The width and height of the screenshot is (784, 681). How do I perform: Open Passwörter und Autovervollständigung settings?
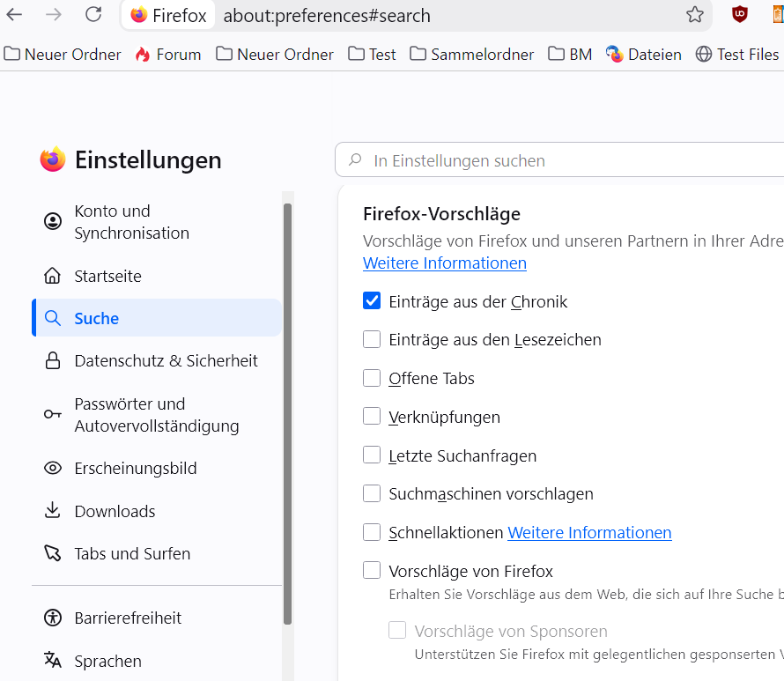157,414
